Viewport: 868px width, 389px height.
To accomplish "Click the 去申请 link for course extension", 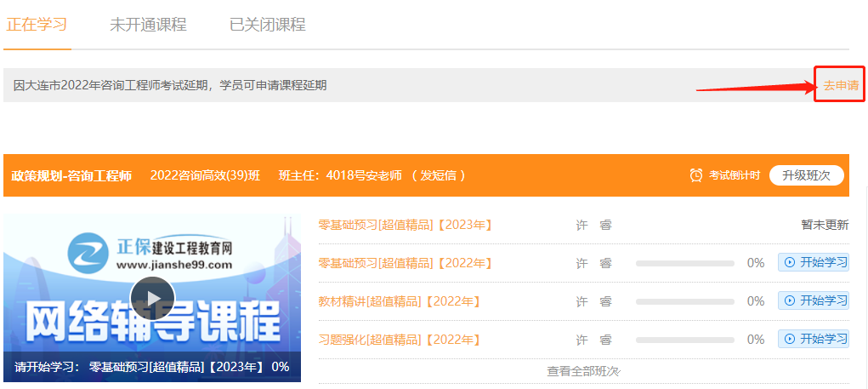I will point(840,85).
